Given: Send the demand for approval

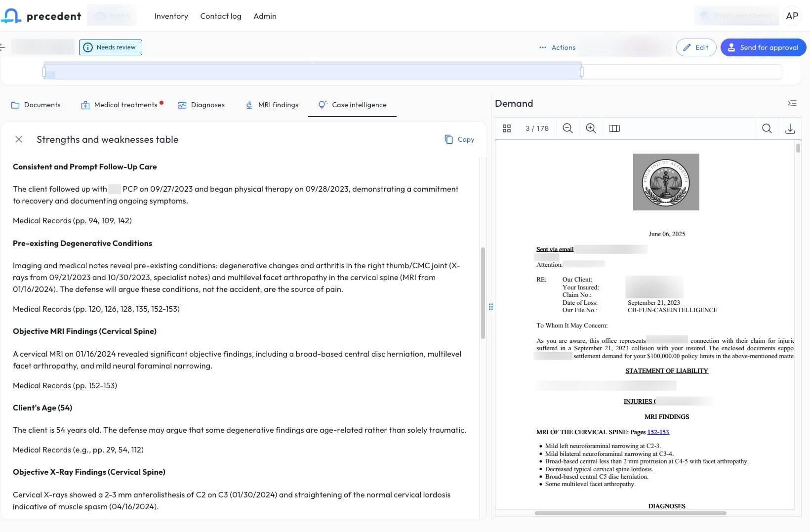Looking at the screenshot, I should click(x=763, y=47).
